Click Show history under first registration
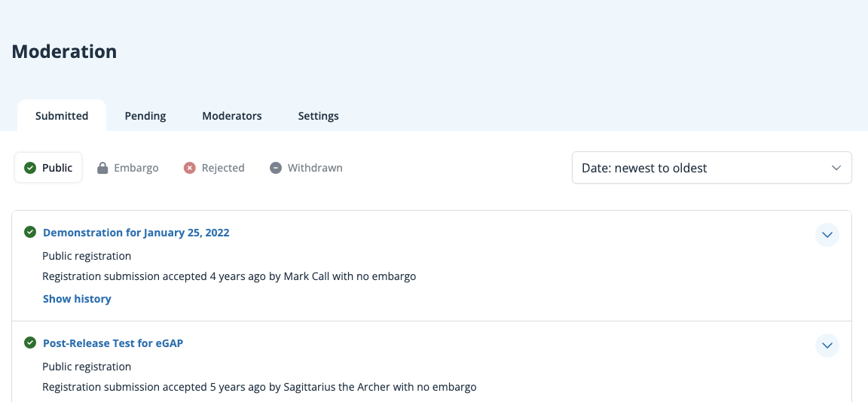The width and height of the screenshot is (868, 402). [x=77, y=299]
